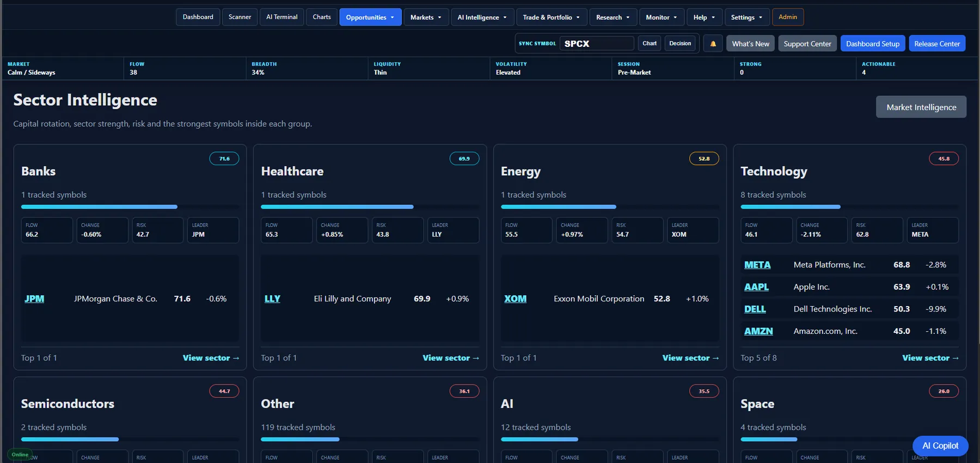Open the AI Terminal tab
This screenshot has height=463, width=980.
point(282,17)
